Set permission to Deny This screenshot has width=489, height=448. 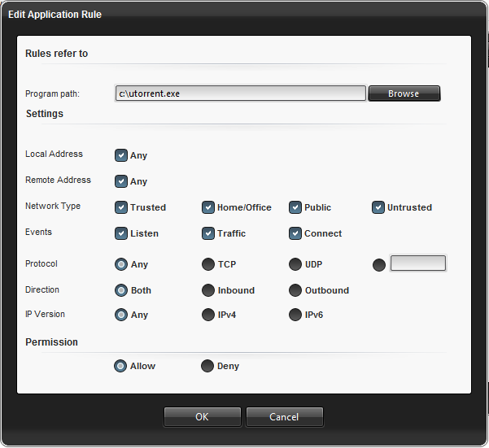pos(207,366)
